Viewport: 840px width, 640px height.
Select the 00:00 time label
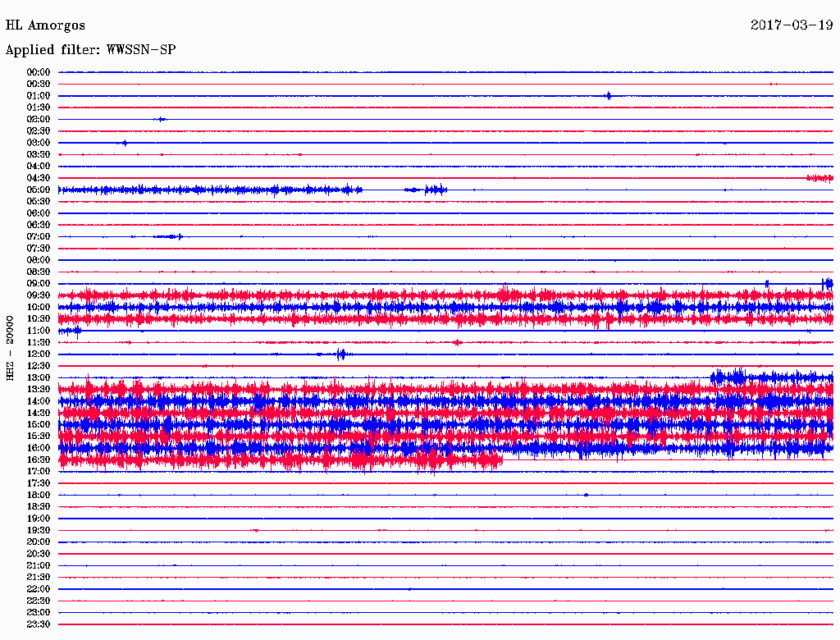click(39, 72)
